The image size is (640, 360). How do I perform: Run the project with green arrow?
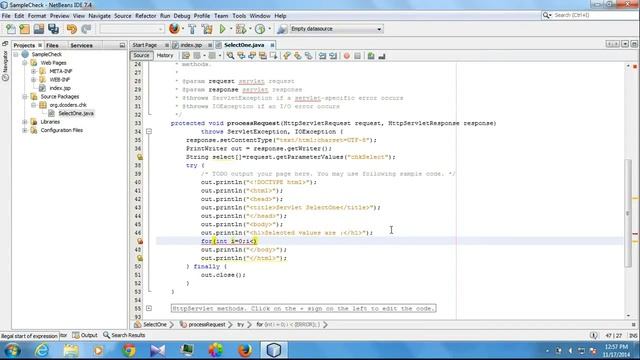click(x=222, y=29)
